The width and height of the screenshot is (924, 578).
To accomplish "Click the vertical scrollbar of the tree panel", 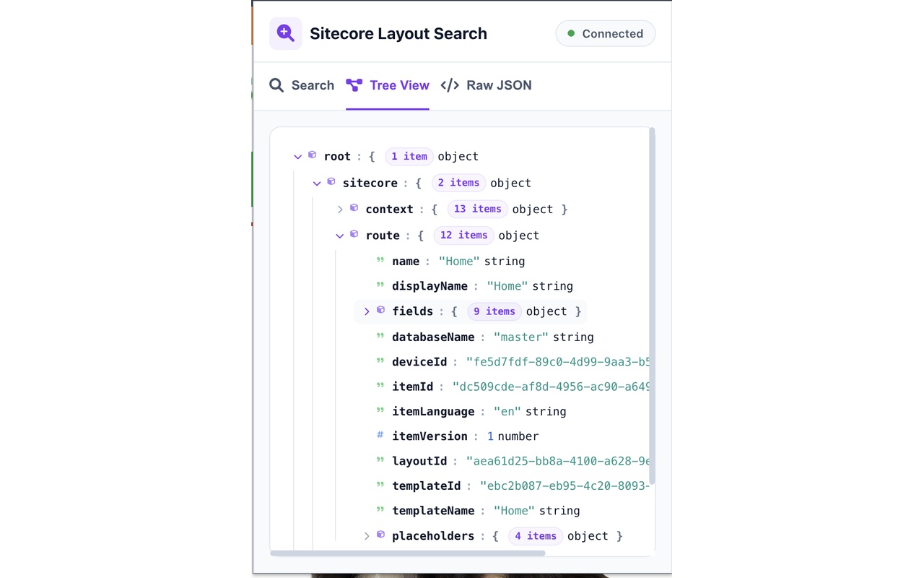I will (653, 306).
